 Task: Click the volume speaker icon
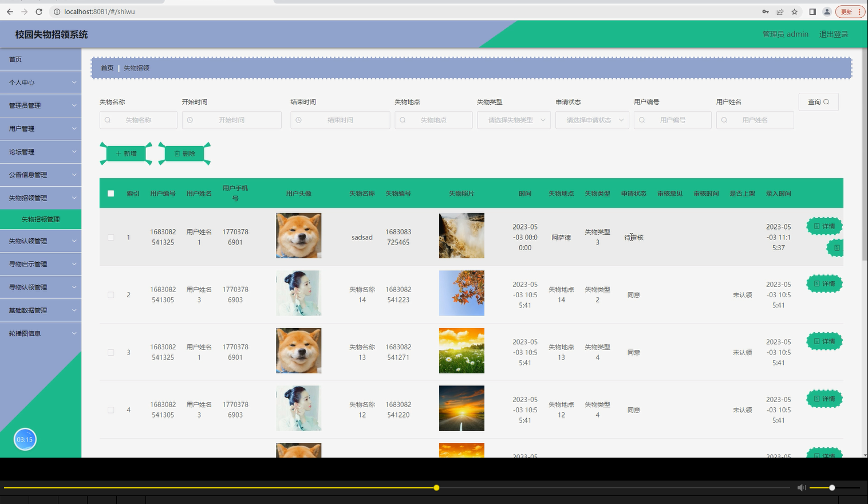(x=802, y=487)
